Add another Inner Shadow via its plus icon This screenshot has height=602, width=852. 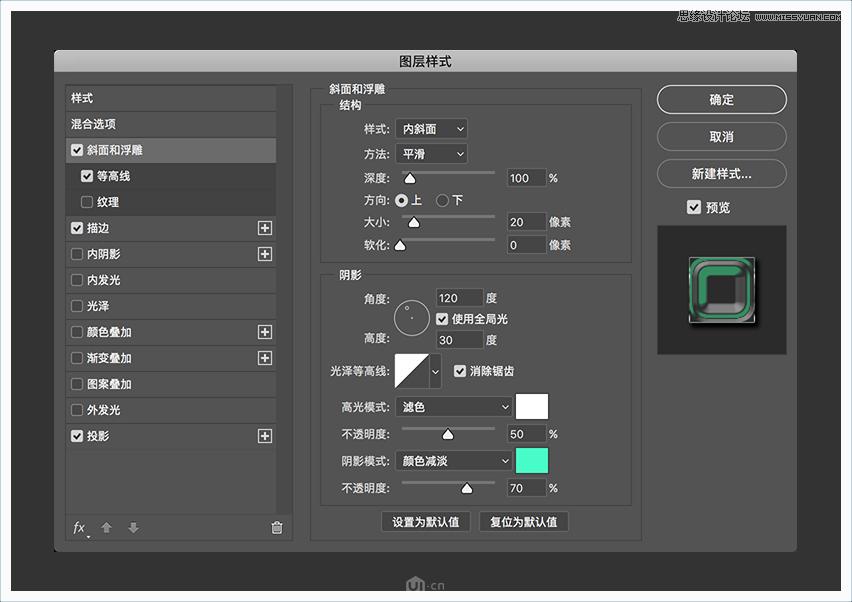pos(265,254)
